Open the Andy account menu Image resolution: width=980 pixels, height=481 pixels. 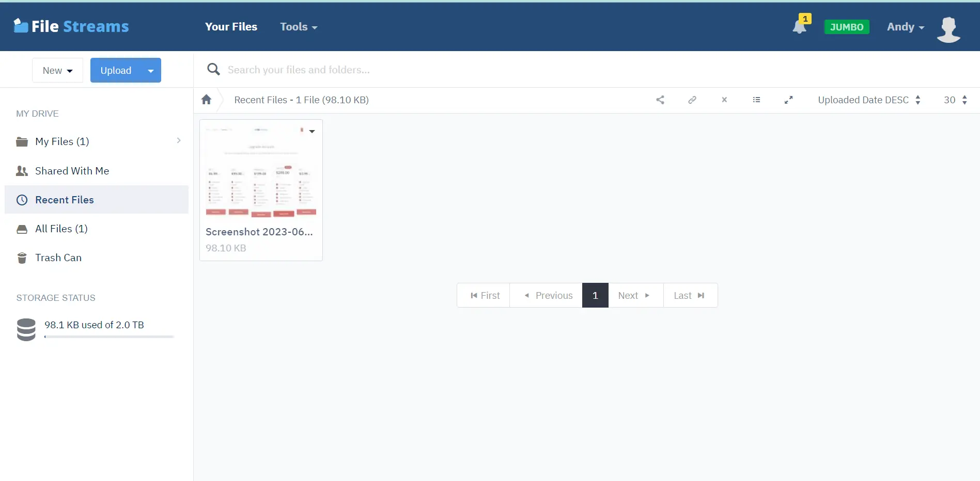[x=906, y=27]
